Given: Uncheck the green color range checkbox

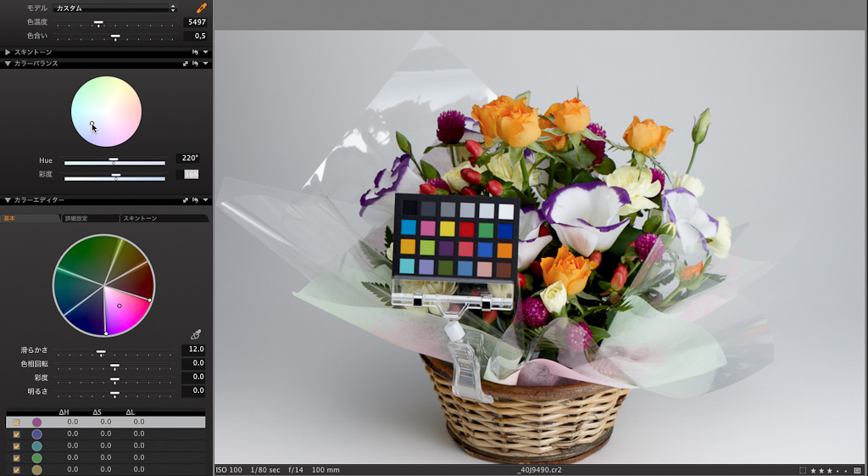Looking at the screenshot, I should coord(17,457).
